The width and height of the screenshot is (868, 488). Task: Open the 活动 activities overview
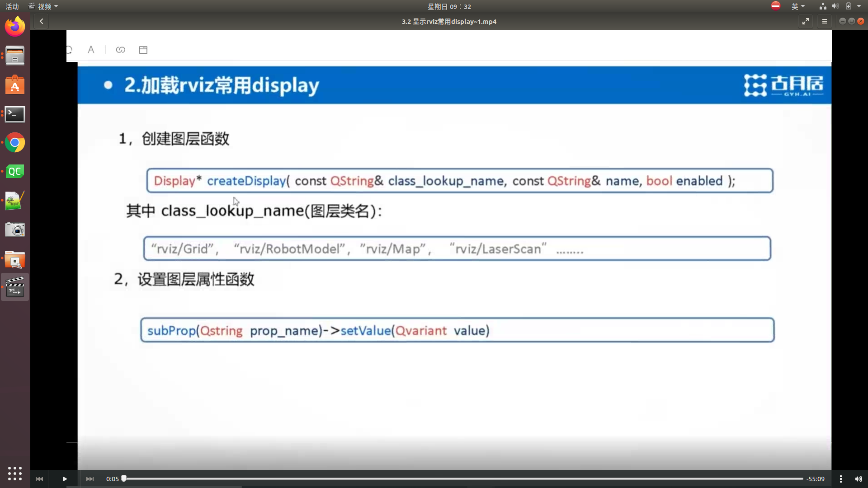point(12,6)
